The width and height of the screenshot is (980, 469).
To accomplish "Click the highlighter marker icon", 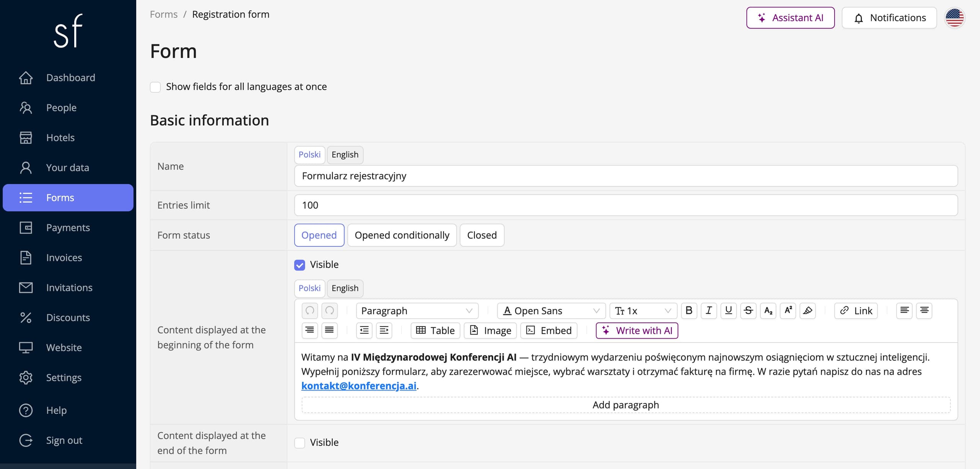I will tap(808, 311).
